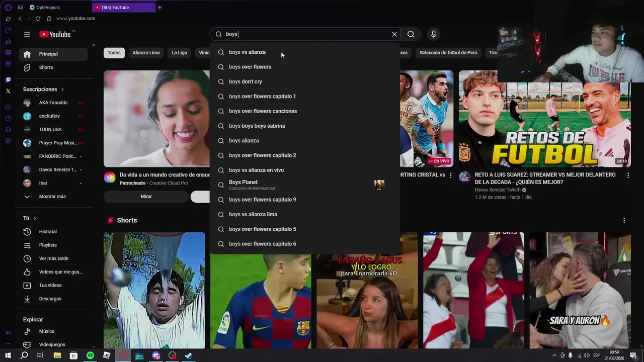644x362 pixels.
Task: Open Steam from the taskbar
Action: pyautogui.click(x=189, y=355)
